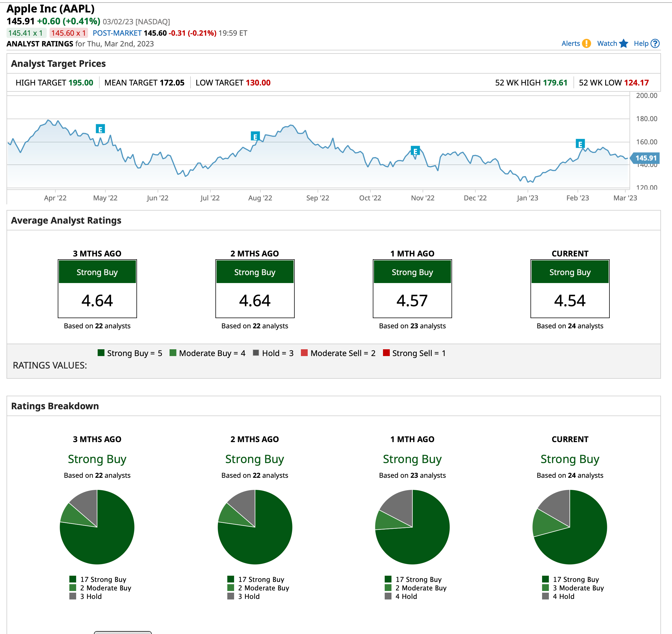The image size is (672, 634).
Task: Click the 52 WK HIGH 179.61 value
Action: click(555, 83)
